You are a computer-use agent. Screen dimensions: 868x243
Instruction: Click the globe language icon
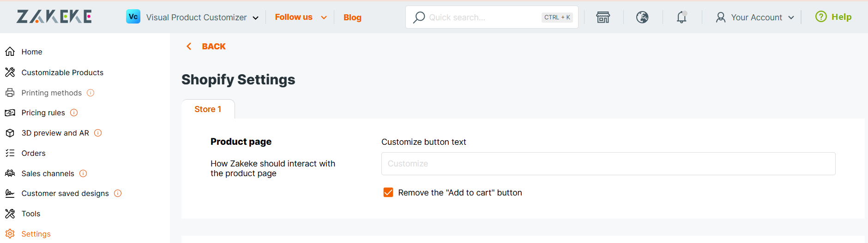(642, 17)
